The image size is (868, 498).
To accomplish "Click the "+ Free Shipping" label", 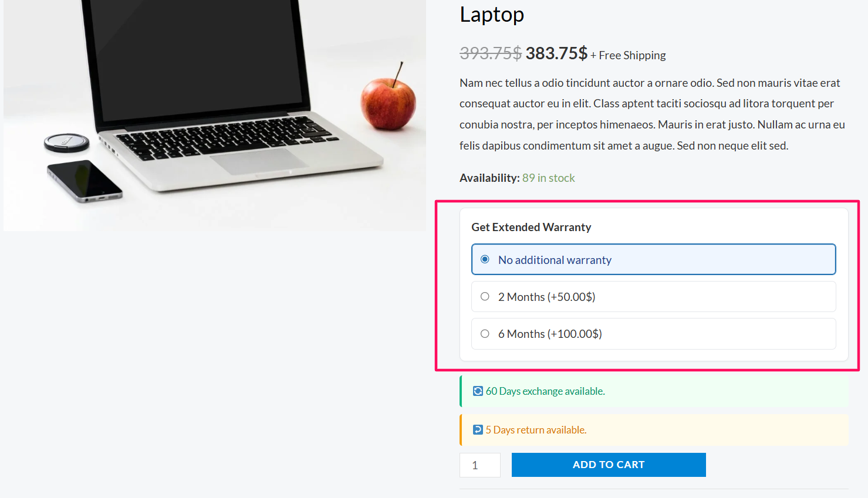I will point(628,55).
